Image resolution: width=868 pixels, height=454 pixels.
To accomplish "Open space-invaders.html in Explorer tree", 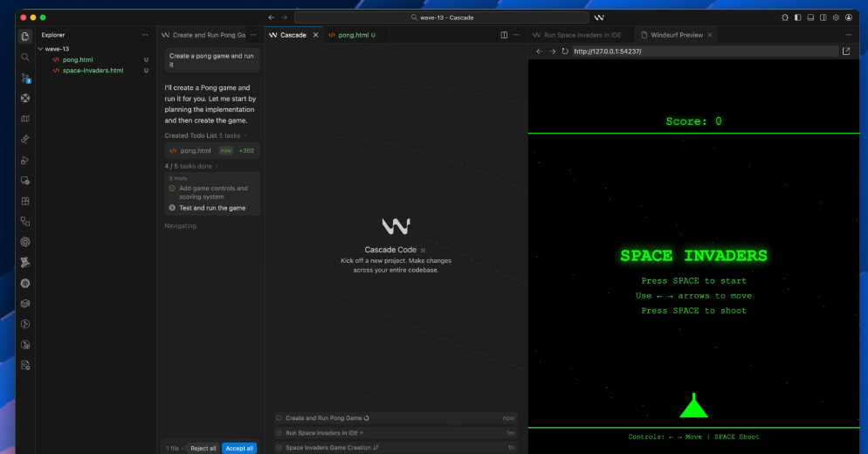I will pyautogui.click(x=93, y=71).
